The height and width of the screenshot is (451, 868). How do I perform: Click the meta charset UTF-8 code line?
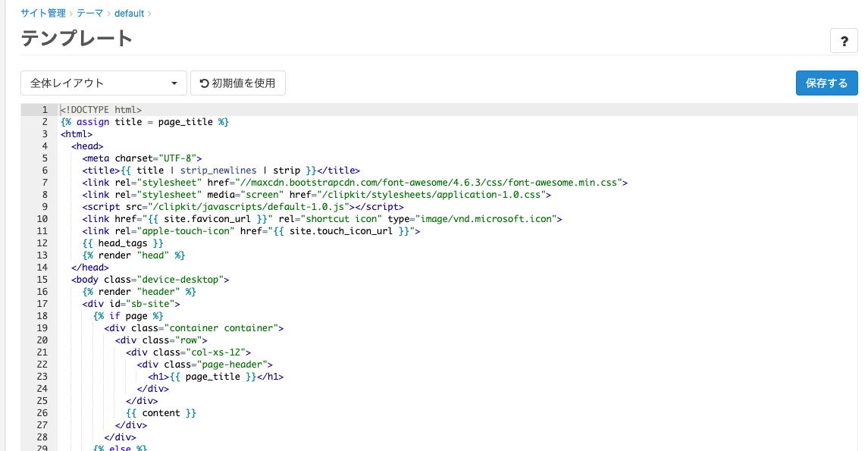[143, 158]
